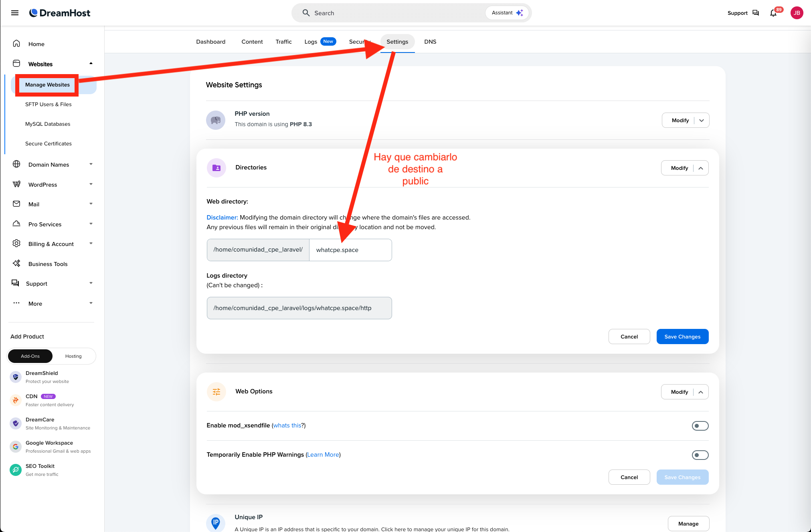Toggle Temporarily Enable PHP Warnings switch
811x532 pixels.
tap(700, 455)
